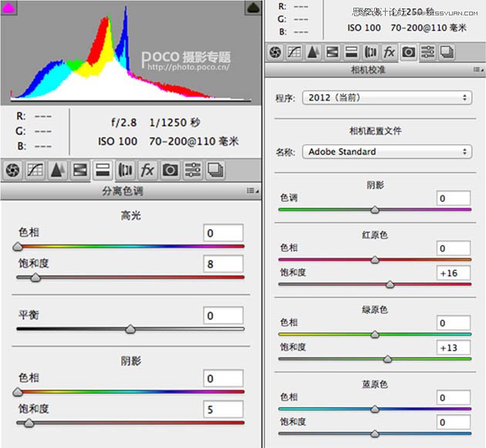Open the 分离色调 panel options menu
This screenshot has height=448, width=486.
pyautogui.click(x=251, y=190)
